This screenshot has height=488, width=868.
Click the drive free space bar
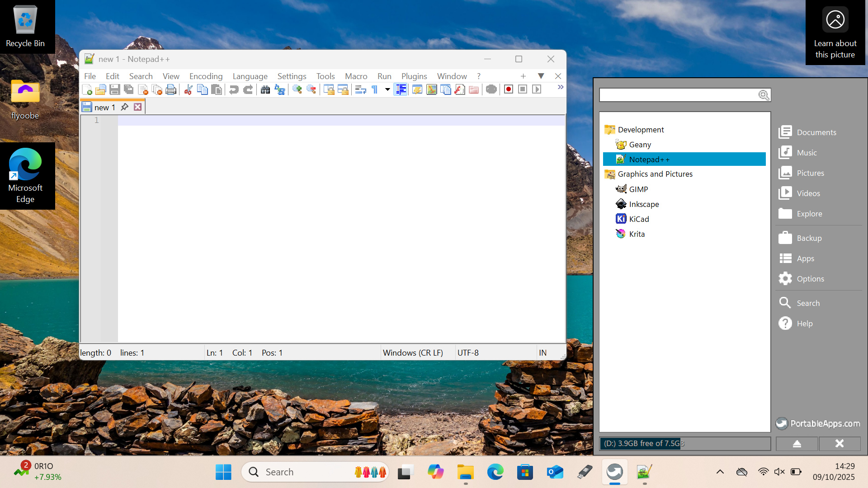(x=684, y=444)
